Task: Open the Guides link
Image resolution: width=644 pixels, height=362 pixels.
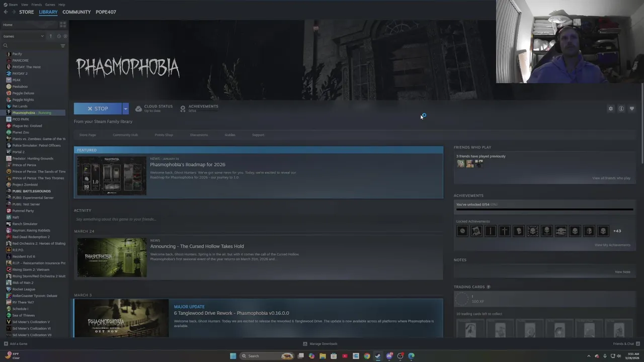Action: (230, 135)
